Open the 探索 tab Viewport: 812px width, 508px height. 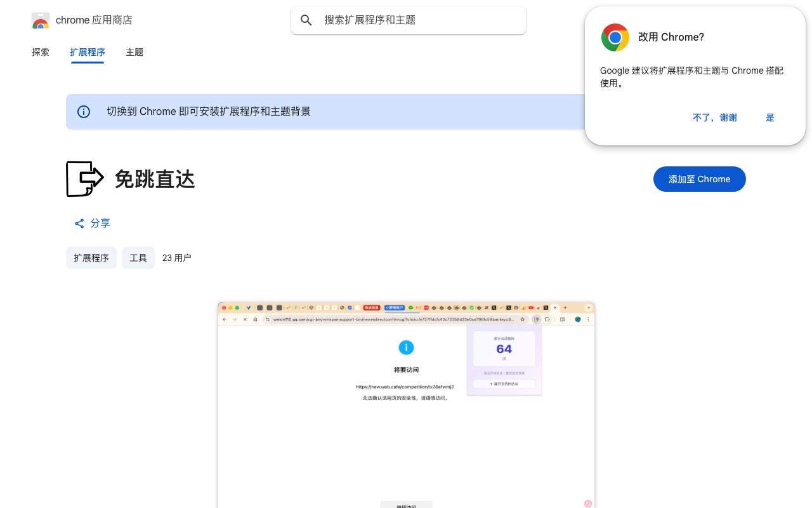pos(41,52)
